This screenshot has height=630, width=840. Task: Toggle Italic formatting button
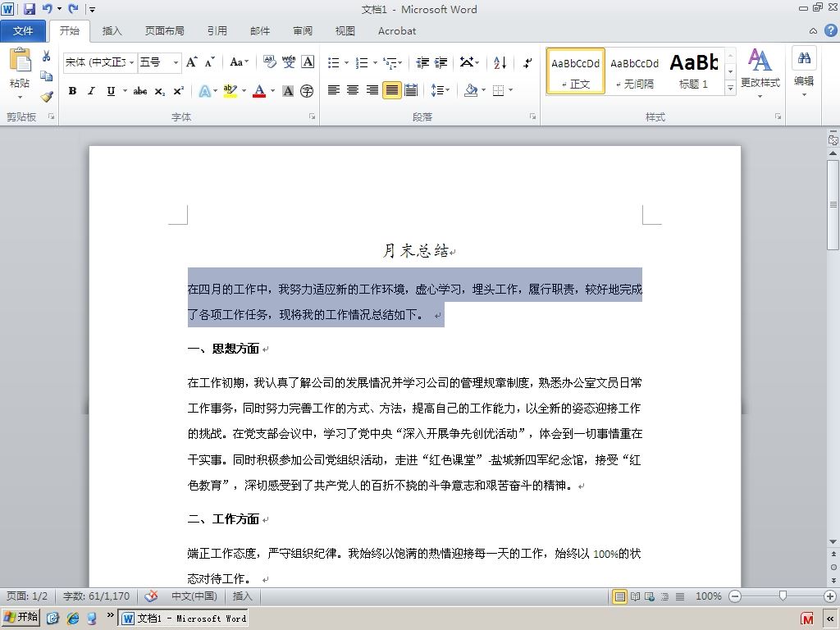click(92, 91)
